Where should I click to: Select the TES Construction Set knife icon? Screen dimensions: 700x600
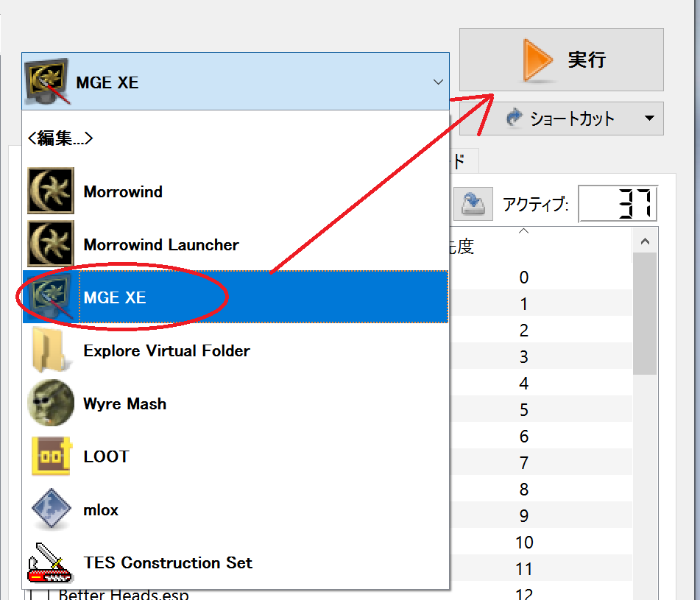coord(51,562)
